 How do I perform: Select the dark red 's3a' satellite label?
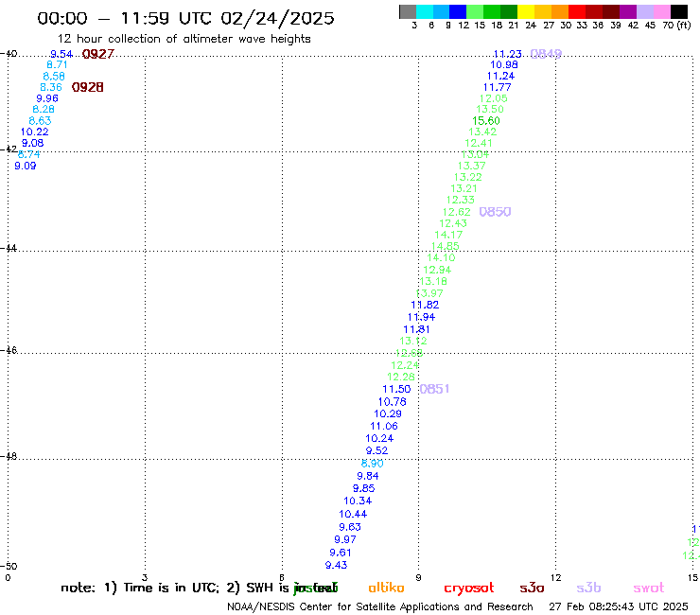point(532,588)
